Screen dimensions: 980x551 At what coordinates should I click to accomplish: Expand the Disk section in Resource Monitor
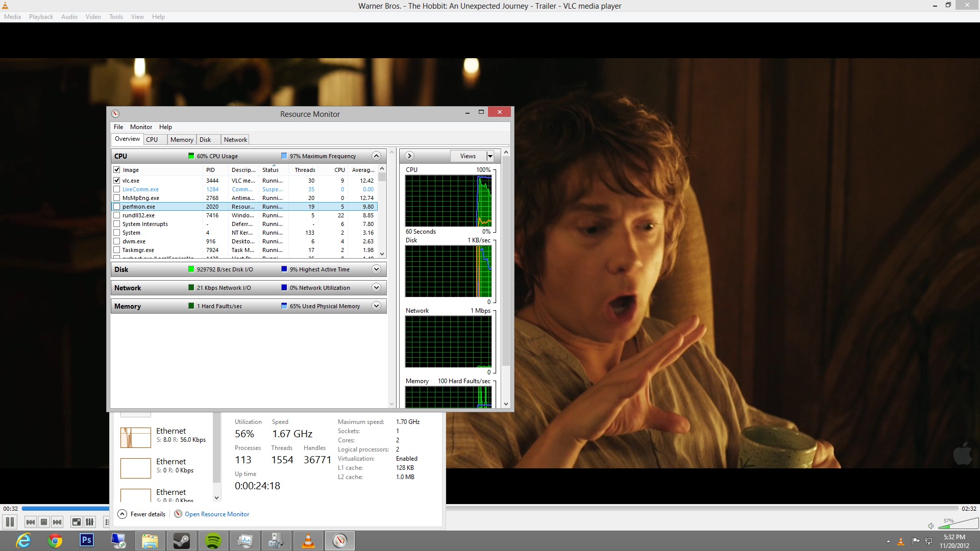[376, 269]
